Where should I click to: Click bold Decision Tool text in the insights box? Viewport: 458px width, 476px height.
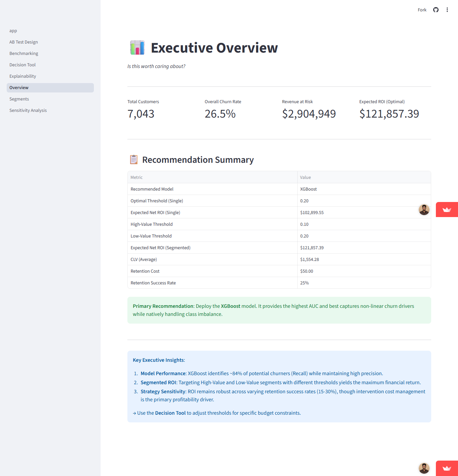[x=170, y=413]
